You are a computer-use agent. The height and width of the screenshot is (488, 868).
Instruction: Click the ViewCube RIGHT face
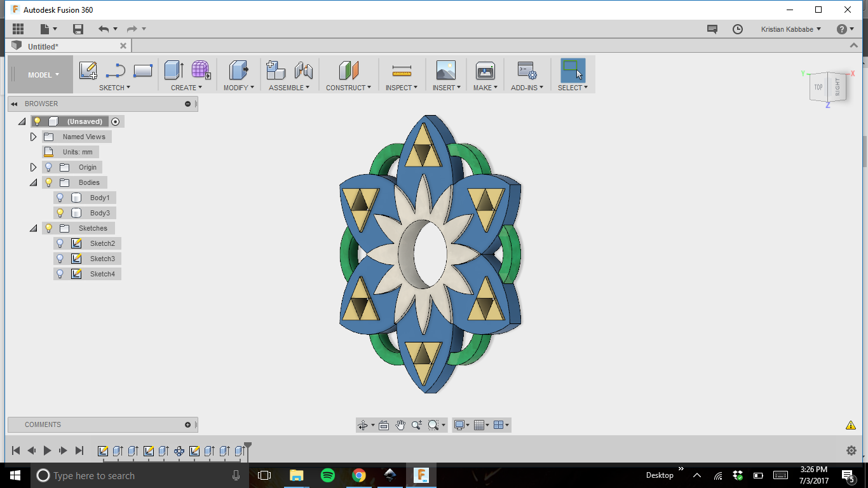(x=837, y=86)
